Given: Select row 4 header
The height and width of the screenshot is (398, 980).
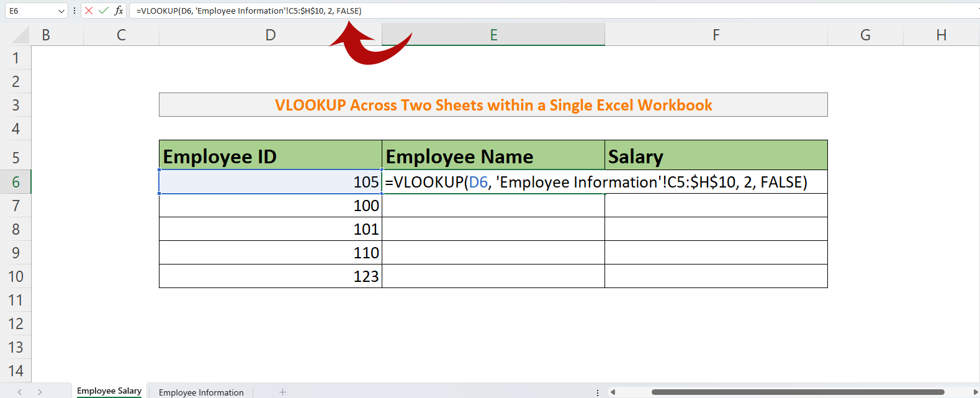Looking at the screenshot, I should (x=16, y=129).
